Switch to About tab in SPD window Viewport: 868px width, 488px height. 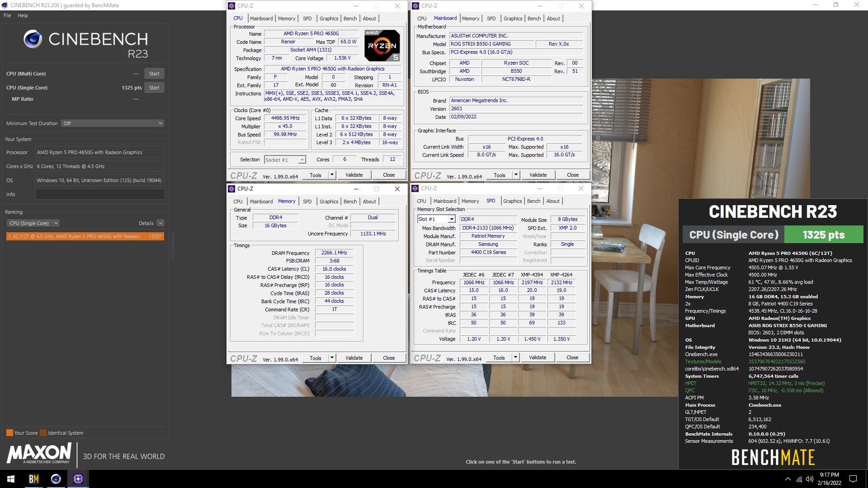point(552,201)
